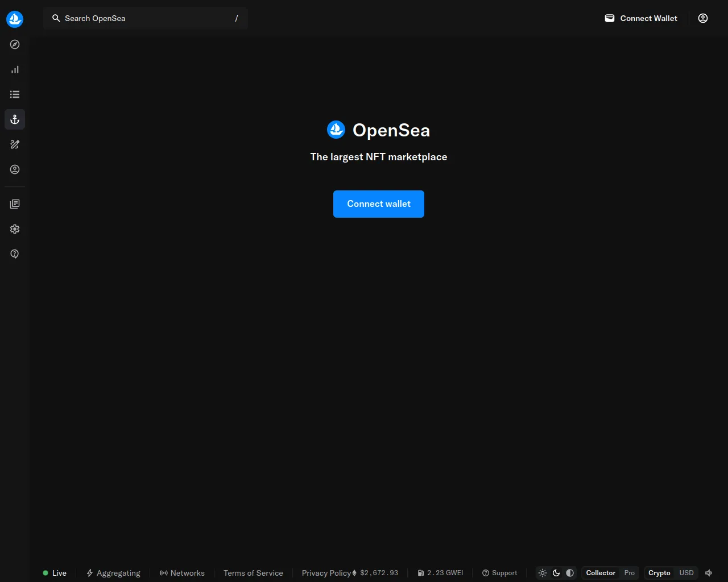
Task: Open the sidebar profile icon
Action: point(15,169)
